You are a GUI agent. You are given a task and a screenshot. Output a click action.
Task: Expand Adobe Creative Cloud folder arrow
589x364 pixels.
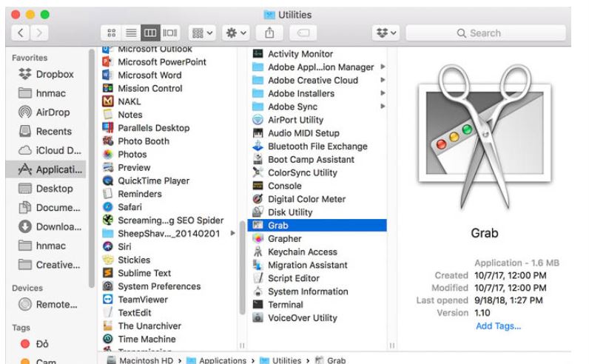383,80
